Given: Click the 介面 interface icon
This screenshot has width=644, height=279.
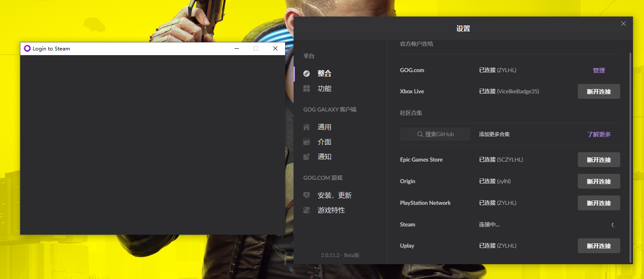Looking at the screenshot, I should (x=307, y=142).
